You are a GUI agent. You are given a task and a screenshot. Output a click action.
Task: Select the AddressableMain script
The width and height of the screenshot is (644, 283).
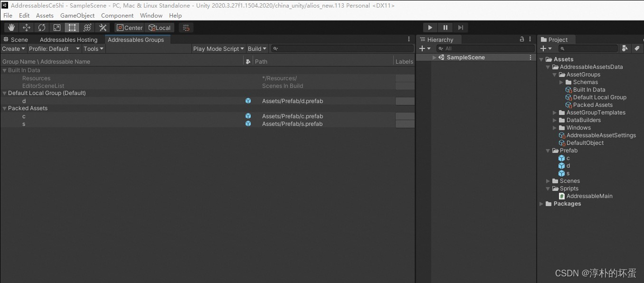586,196
